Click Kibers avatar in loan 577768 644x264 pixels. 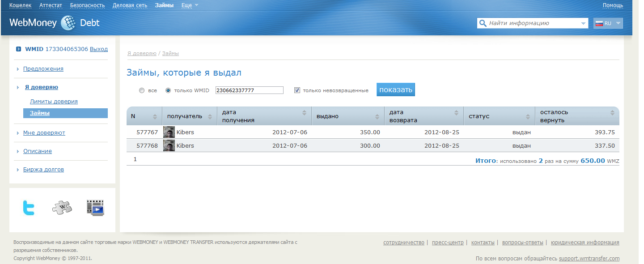[169, 146]
